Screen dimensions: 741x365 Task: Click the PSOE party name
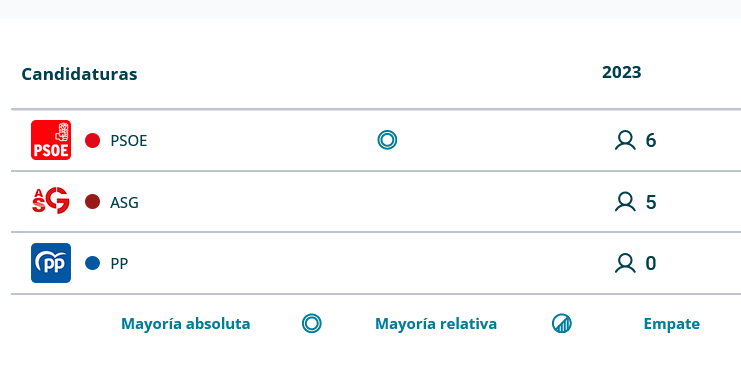click(129, 141)
